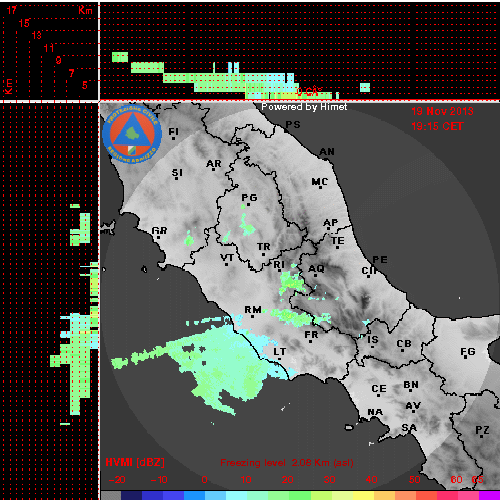Click the scale value '40' on the dBZ legend
Viewport: 500px width, 500px height.
[371, 480]
